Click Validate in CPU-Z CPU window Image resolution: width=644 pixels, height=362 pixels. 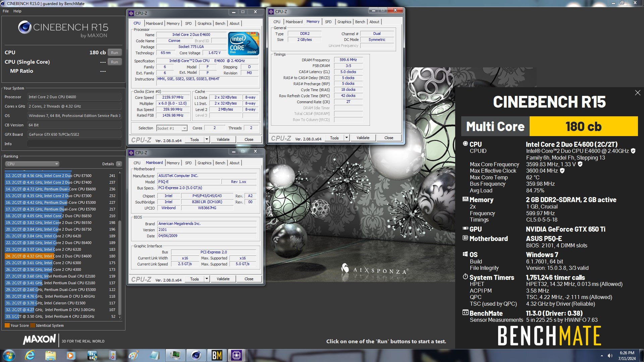tap(223, 139)
